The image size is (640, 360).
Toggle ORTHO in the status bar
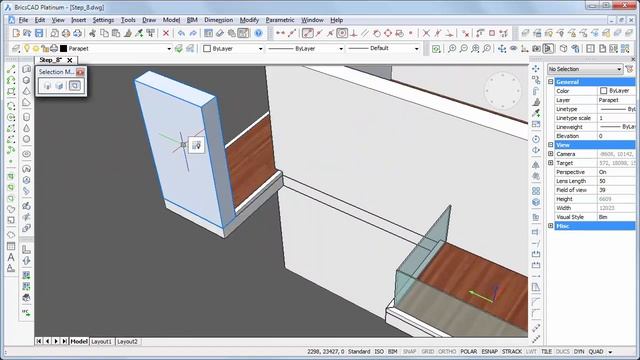point(447,351)
